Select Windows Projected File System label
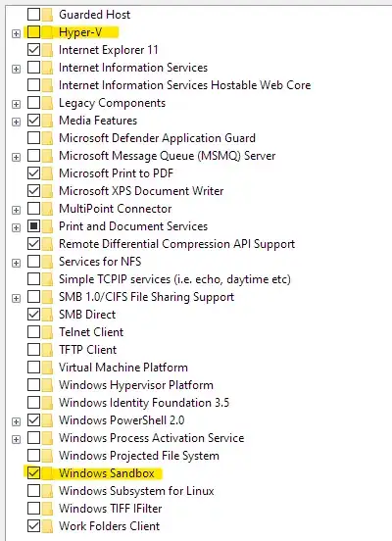The width and height of the screenshot is (392, 541). click(x=139, y=456)
